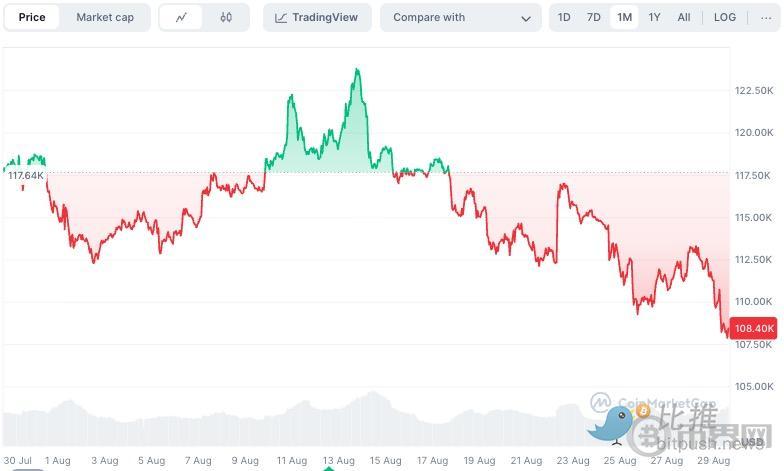Open TradingView chart mode

click(317, 17)
